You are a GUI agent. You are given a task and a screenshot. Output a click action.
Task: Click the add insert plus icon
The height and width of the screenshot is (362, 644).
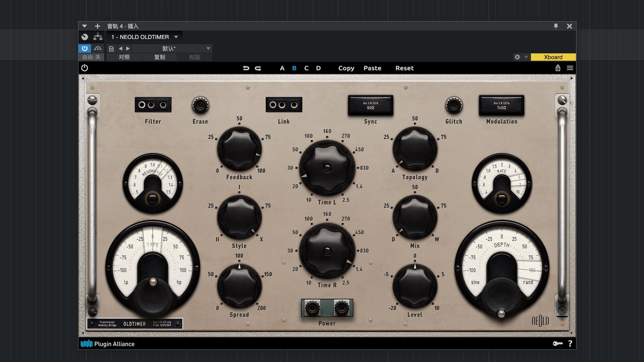tap(97, 26)
